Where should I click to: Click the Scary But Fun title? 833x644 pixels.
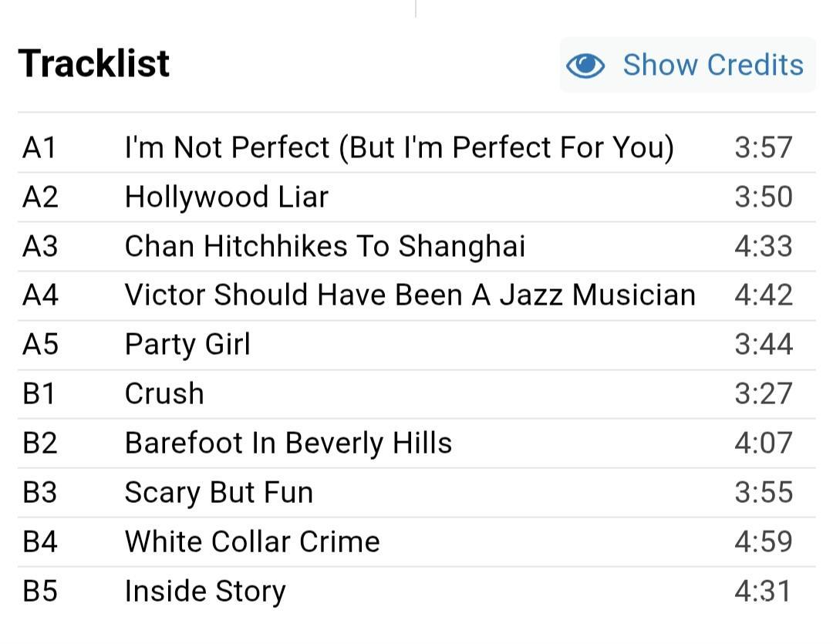(219, 492)
